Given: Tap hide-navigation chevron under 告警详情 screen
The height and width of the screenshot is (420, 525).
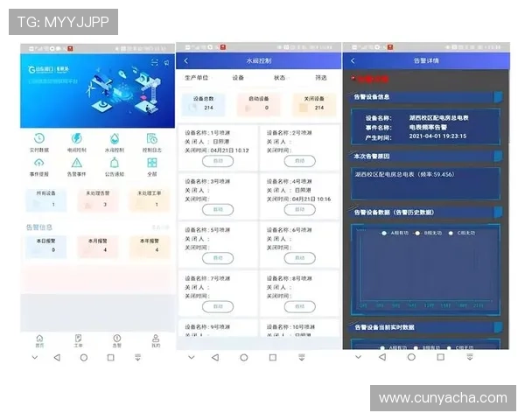Looking at the screenshot, I should click(358, 357).
